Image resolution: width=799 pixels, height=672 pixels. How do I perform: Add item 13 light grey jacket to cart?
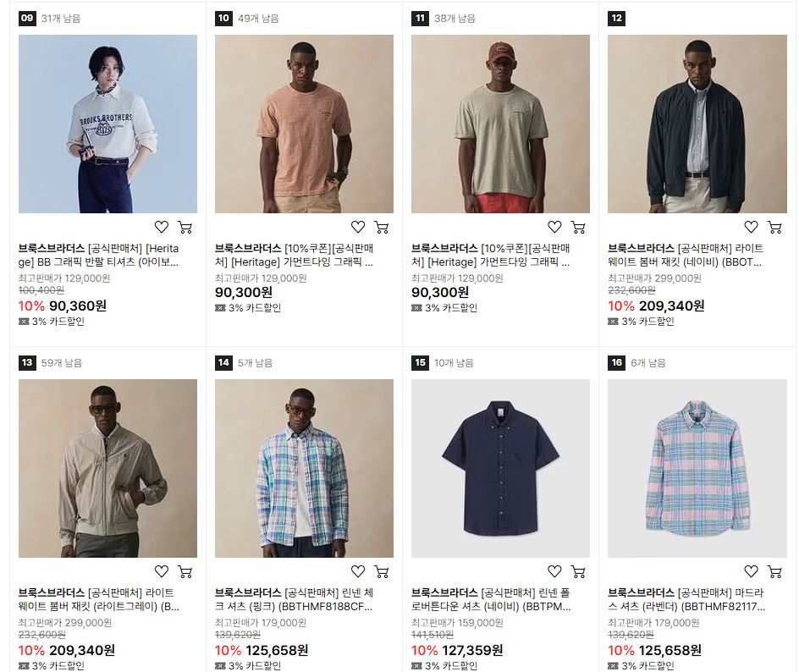pyautogui.click(x=185, y=571)
